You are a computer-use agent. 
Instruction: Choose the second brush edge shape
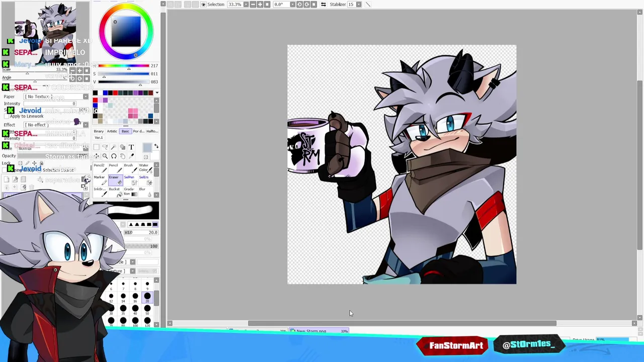(x=137, y=224)
